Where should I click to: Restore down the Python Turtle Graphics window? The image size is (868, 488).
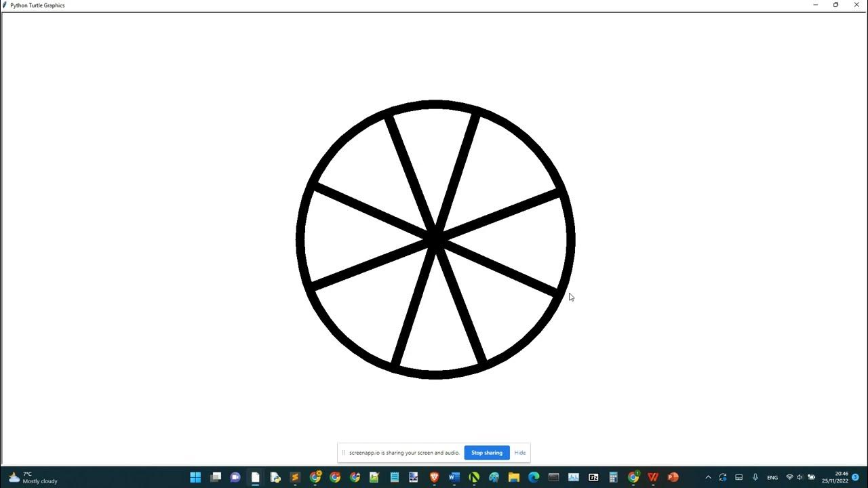point(835,5)
